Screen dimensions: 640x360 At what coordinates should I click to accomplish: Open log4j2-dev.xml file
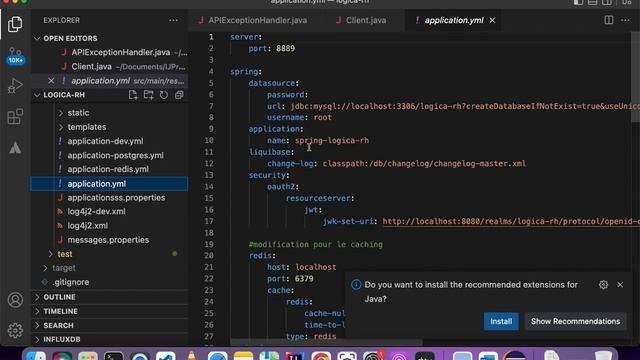click(96, 211)
